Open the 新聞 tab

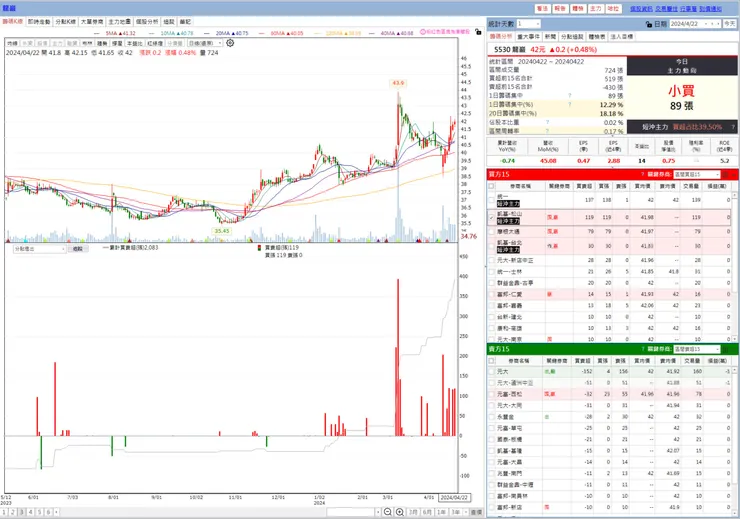point(550,36)
